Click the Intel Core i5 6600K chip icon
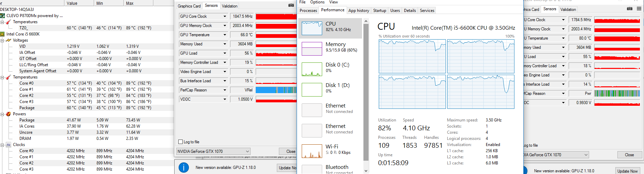The image size is (644, 174). point(2,34)
